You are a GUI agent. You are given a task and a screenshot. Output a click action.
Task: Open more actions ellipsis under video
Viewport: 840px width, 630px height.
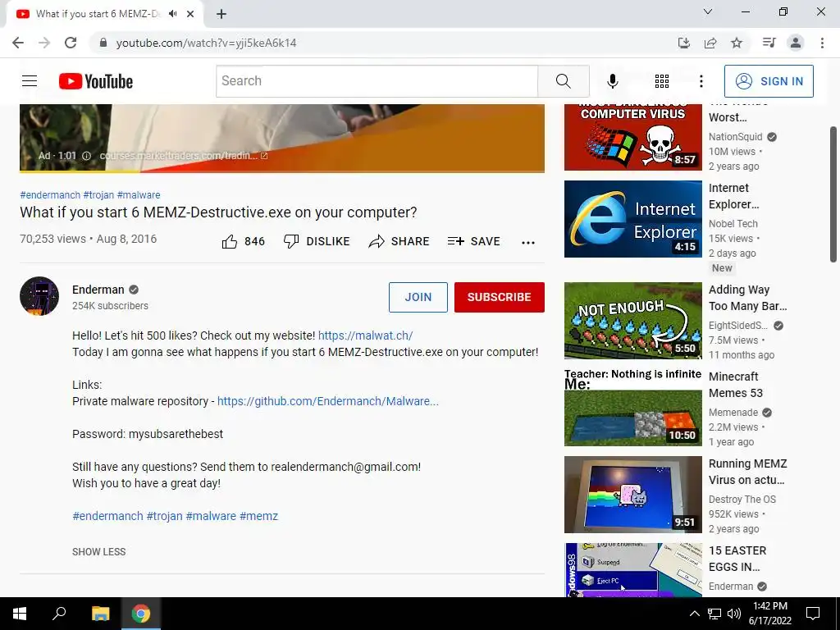527,243
